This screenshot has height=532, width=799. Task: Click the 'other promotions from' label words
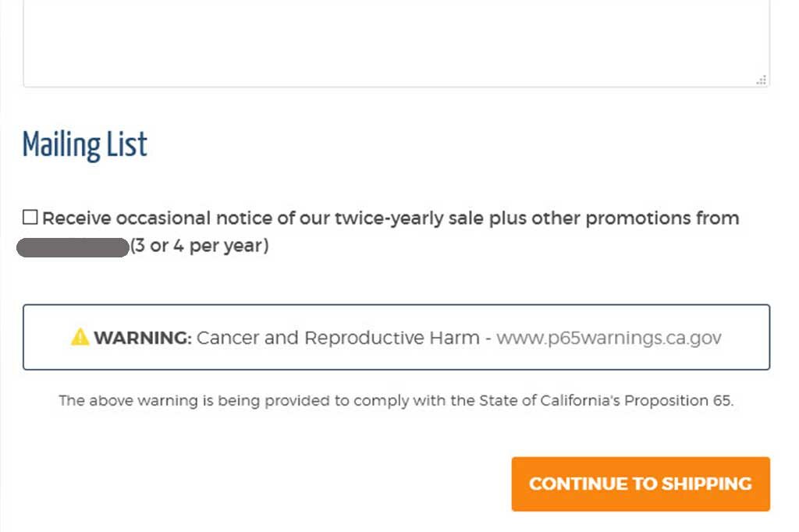[635, 218]
